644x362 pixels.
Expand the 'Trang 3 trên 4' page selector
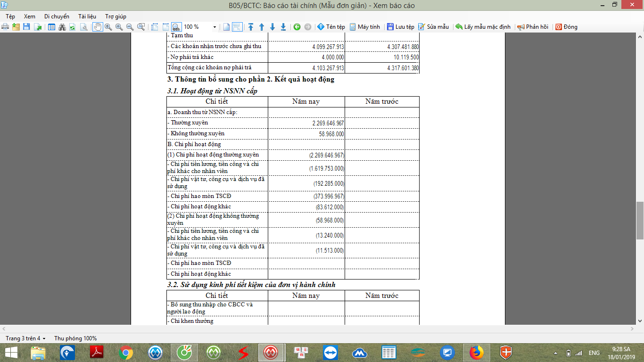[x=25, y=338]
